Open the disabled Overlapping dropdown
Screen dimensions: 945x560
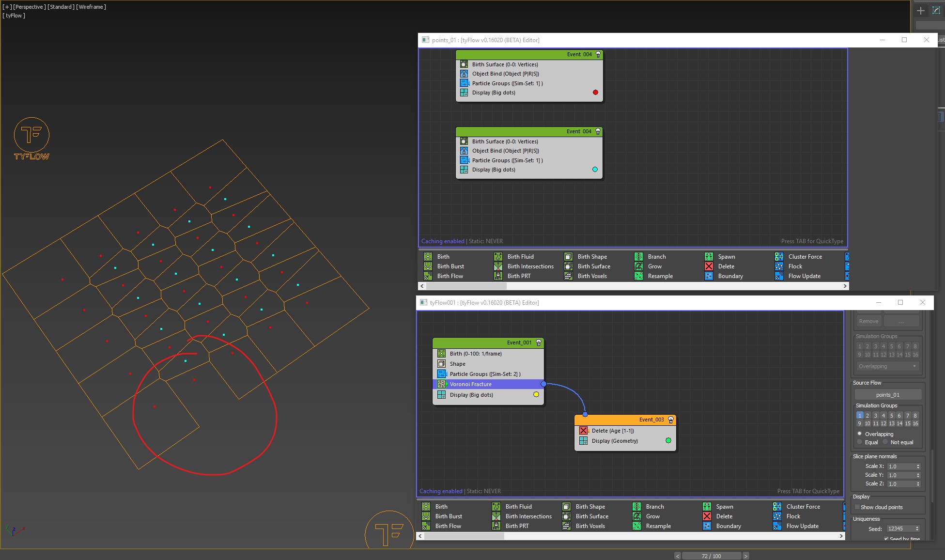[887, 366]
